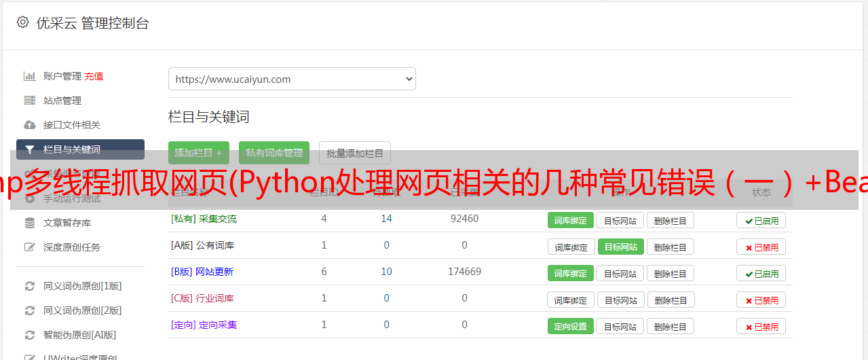Click 删除栏目 in 公有词库 row

pos(671,247)
